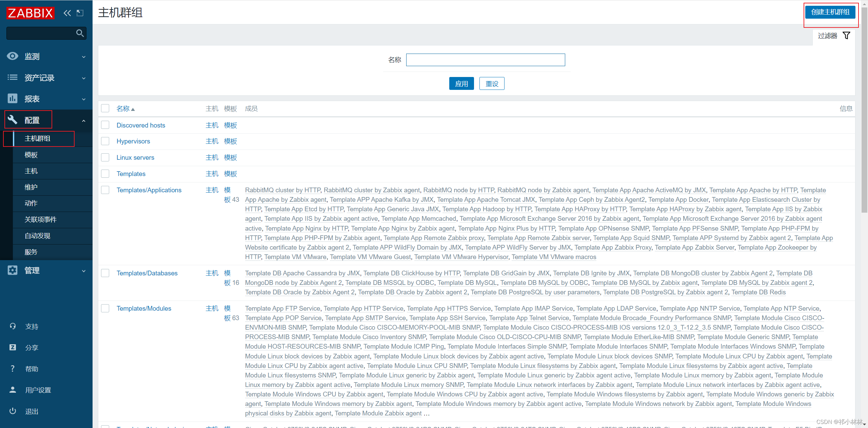The image size is (868, 428).
Task: Click the support headset icon
Action: (13, 326)
